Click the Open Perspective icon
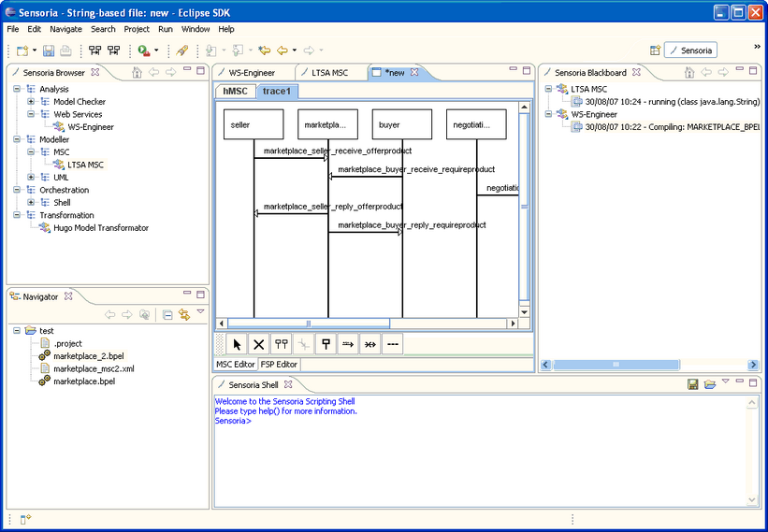Screen dimensions: 768x532 coord(656,50)
